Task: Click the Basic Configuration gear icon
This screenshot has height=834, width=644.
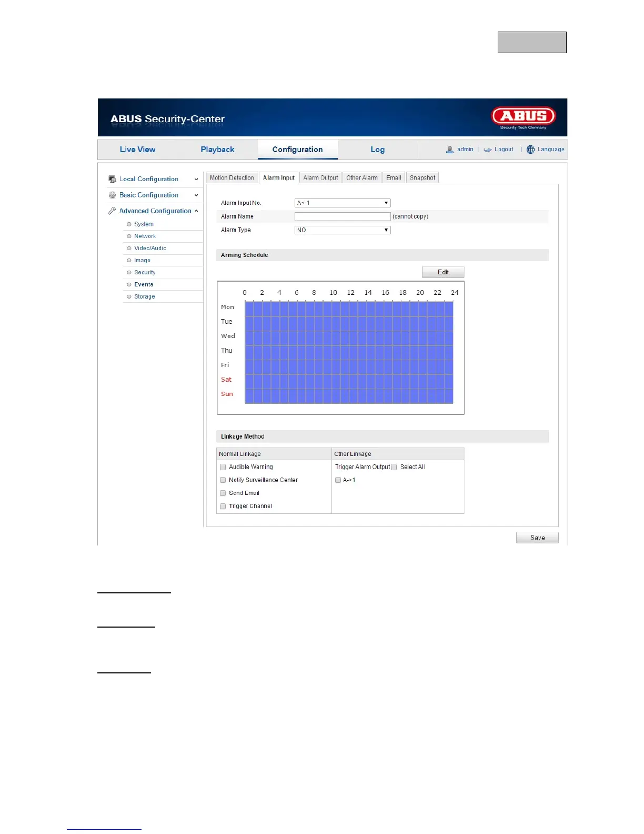Action: tap(112, 195)
